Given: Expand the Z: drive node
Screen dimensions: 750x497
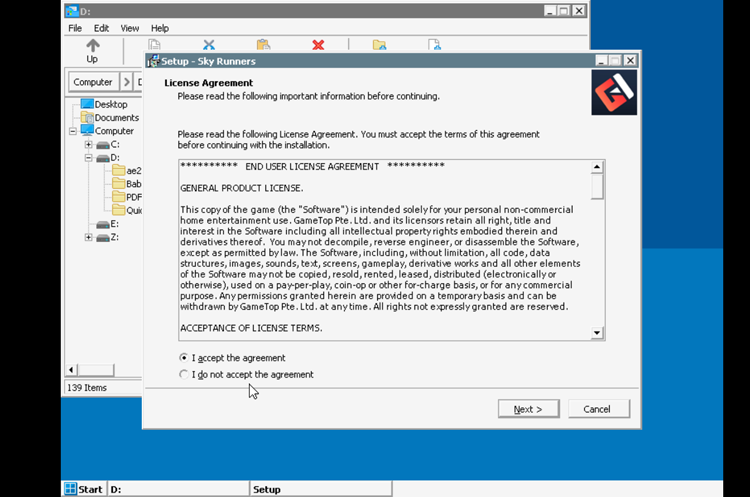Looking at the screenshot, I should (88, 237).
